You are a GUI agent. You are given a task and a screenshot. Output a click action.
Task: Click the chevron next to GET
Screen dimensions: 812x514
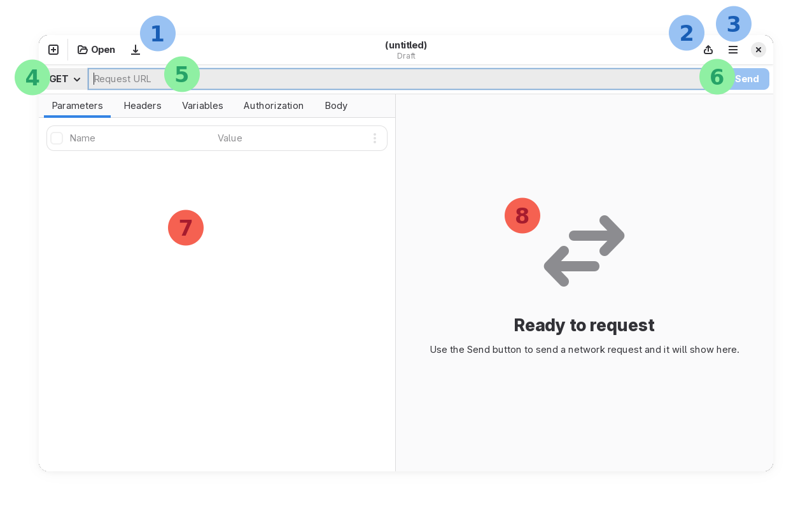tap(78, 78)
